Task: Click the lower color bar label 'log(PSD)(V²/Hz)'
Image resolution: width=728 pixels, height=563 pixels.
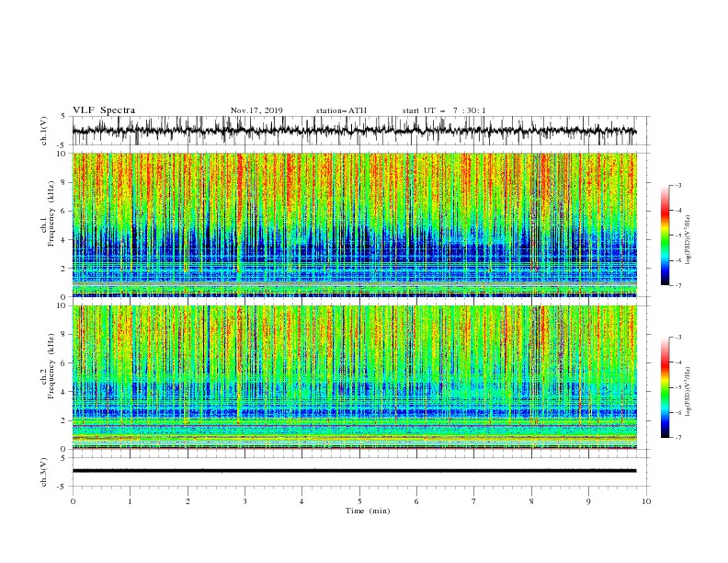Action: click(688, 391)
